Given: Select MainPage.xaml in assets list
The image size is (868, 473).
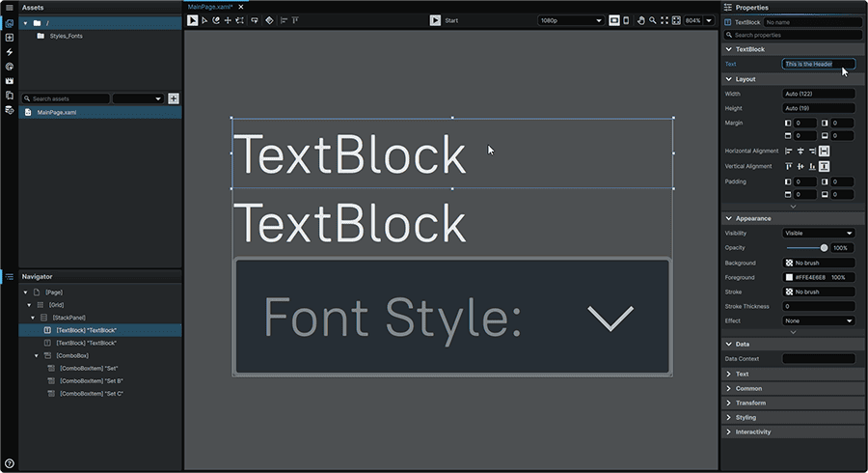Looking at the screenshot, I should coord(100,112).
